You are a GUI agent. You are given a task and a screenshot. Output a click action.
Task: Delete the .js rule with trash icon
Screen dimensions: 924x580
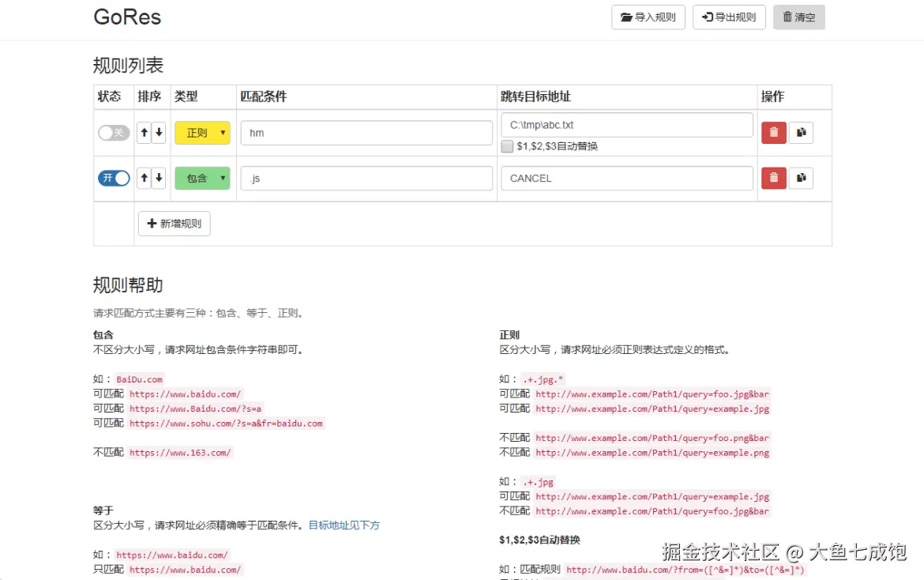pyautogui.click(x=774, y=178)
